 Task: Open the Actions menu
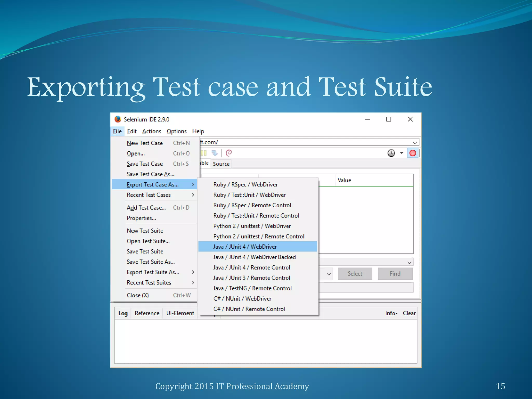[x=152, y=131]
